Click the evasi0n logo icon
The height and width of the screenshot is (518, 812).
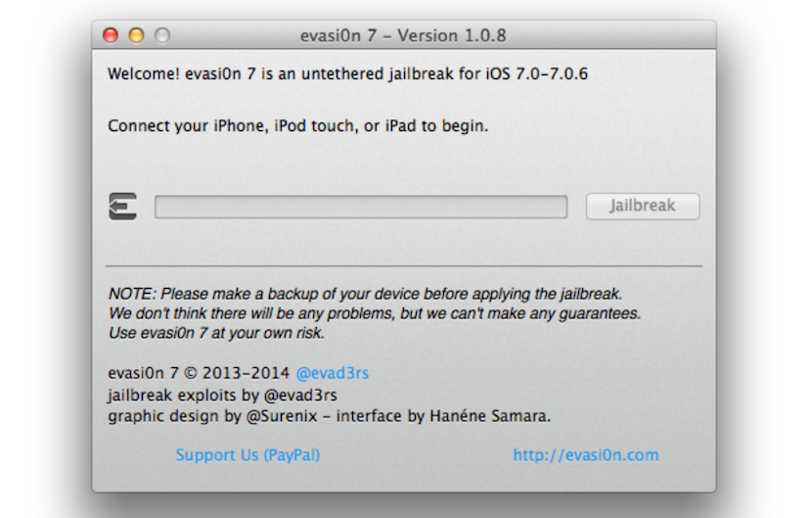(x=122, y=207)
